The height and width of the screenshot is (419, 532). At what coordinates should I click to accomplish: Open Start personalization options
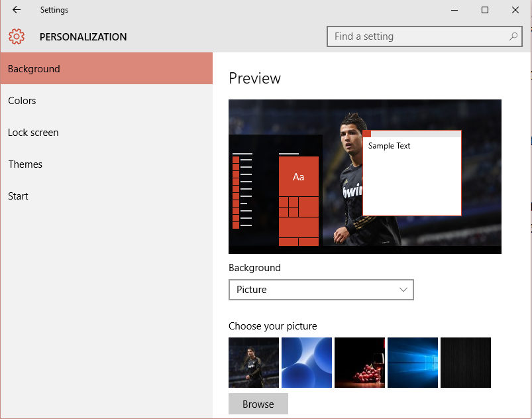(x=18, y=196)
